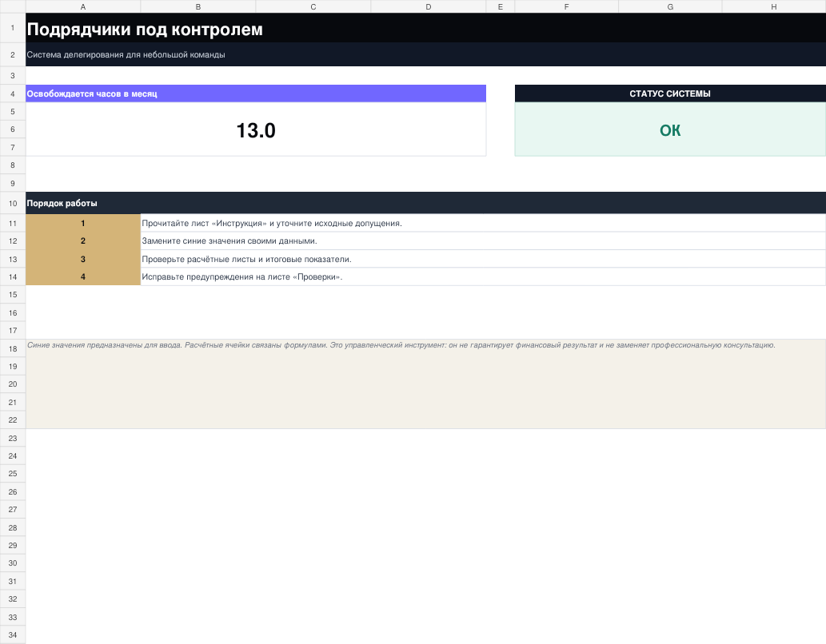Select column A header
Screen dimensions: 826x644
[83, 6]
